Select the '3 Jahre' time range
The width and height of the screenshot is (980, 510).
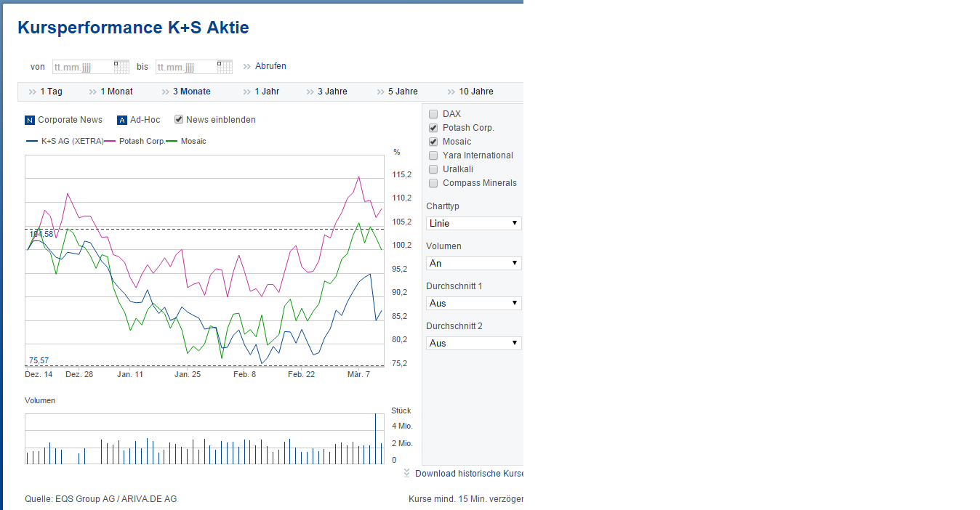332,92
